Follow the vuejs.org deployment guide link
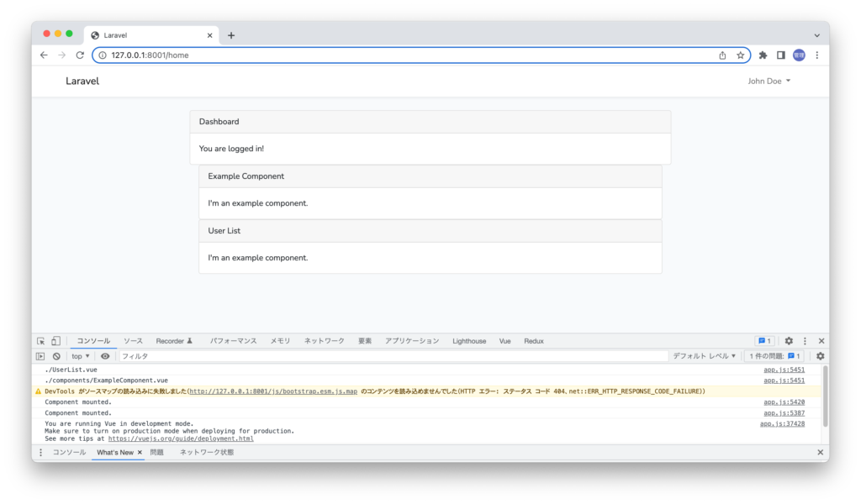 point(181,438)
